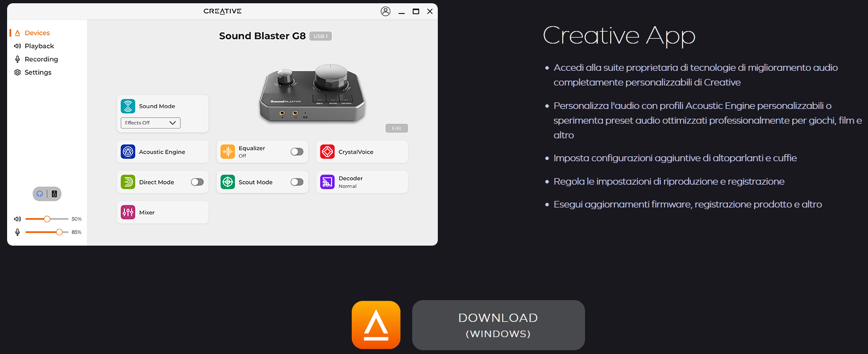Open the CrystalVoice card
This screenshot has height=354, width=868.
coord(362,151)
